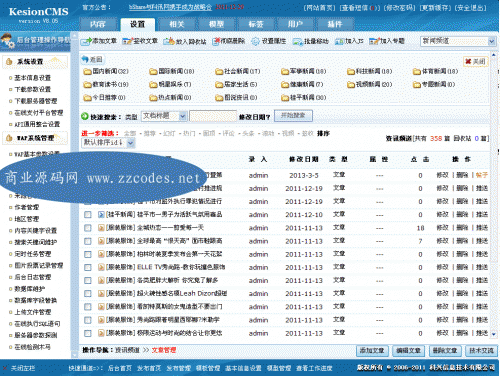Click the green 快速搜索 arrow icon
The width and height of the screenshot is (500, 376).
pyautogui.click(x=85, y=116)
